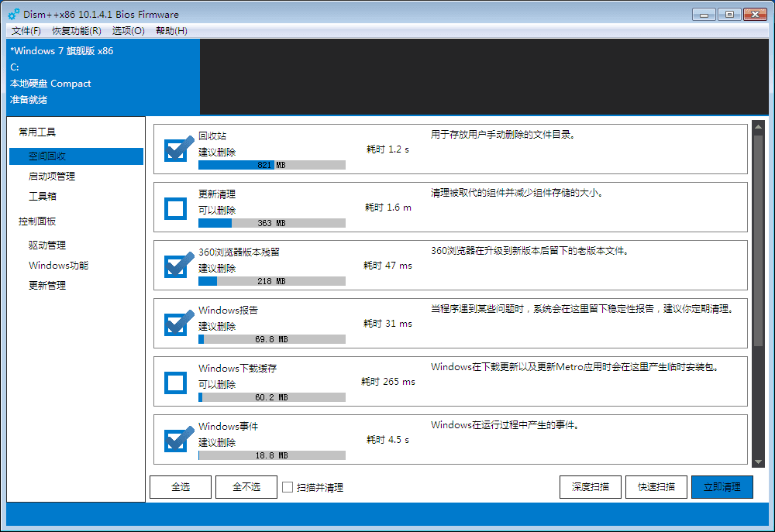This screenshot has height=532, width=775.
Task: Click the 全选 (Select All) button
Action: 180,486
